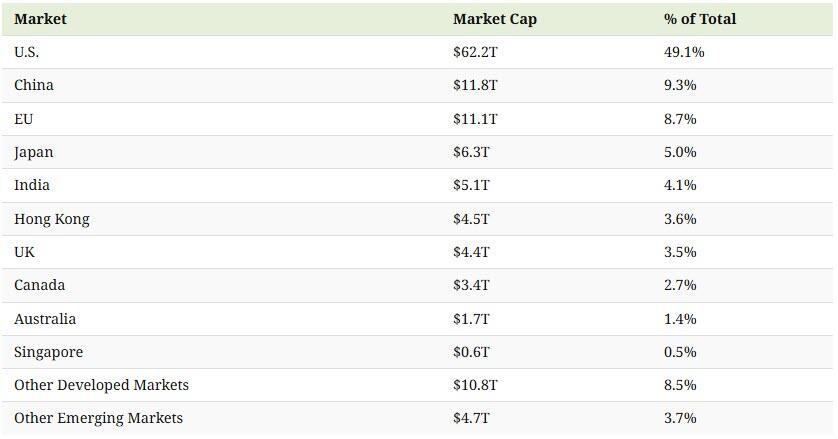Select the Other Emerging Markets label

point(98,418)
